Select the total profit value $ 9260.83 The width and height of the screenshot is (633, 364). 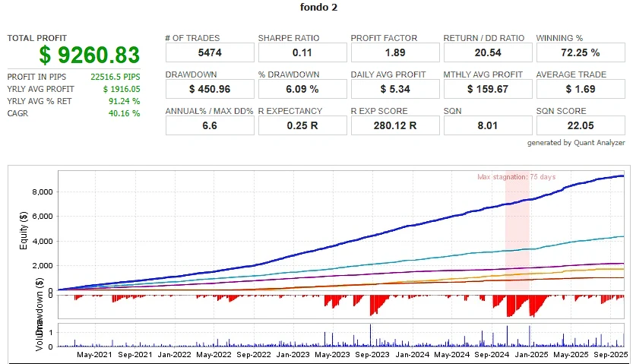[x=90, y=55]
